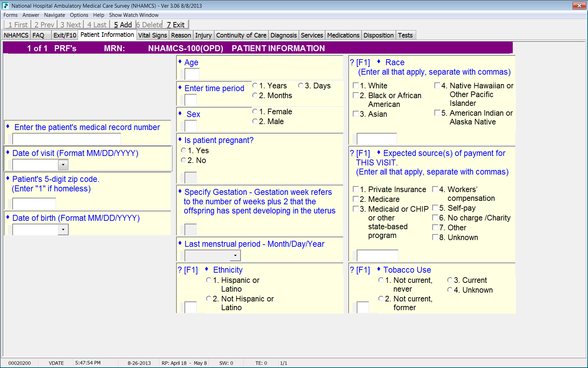Click the Show Watch Window menu item
Image resolution: width=588 pixels, height=368 pixels.
tap(134, 15)
